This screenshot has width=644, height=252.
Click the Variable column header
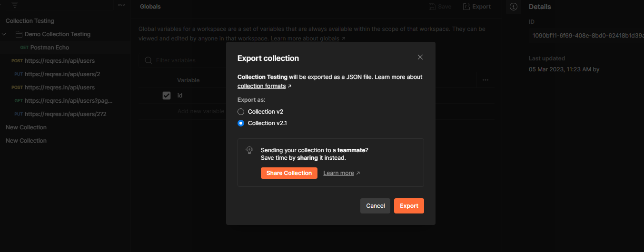tap(188, 80)
